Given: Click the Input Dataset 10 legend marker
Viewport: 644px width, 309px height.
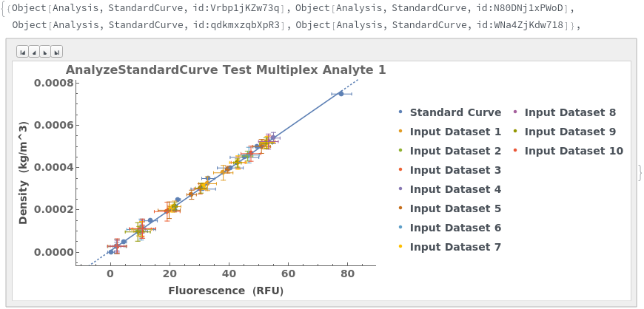Looking at the screenshot, I should (515, 151).
